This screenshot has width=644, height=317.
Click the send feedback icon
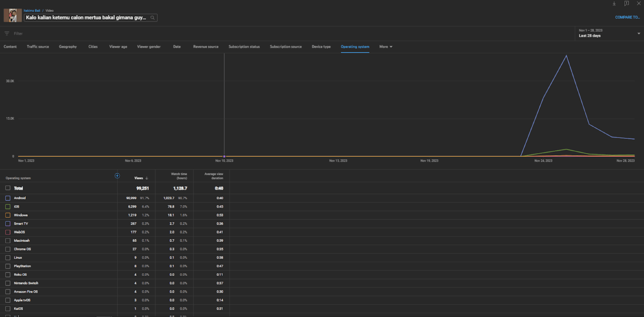626,4
